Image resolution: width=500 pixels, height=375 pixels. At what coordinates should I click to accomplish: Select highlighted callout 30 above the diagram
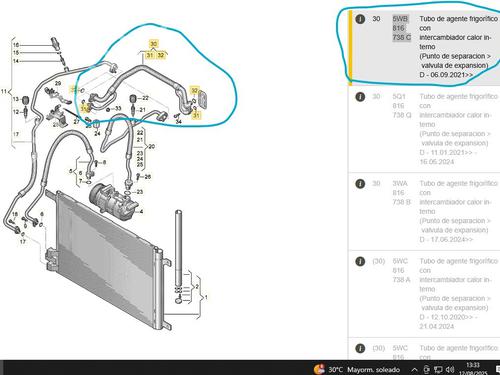click(x=153, y=44)
